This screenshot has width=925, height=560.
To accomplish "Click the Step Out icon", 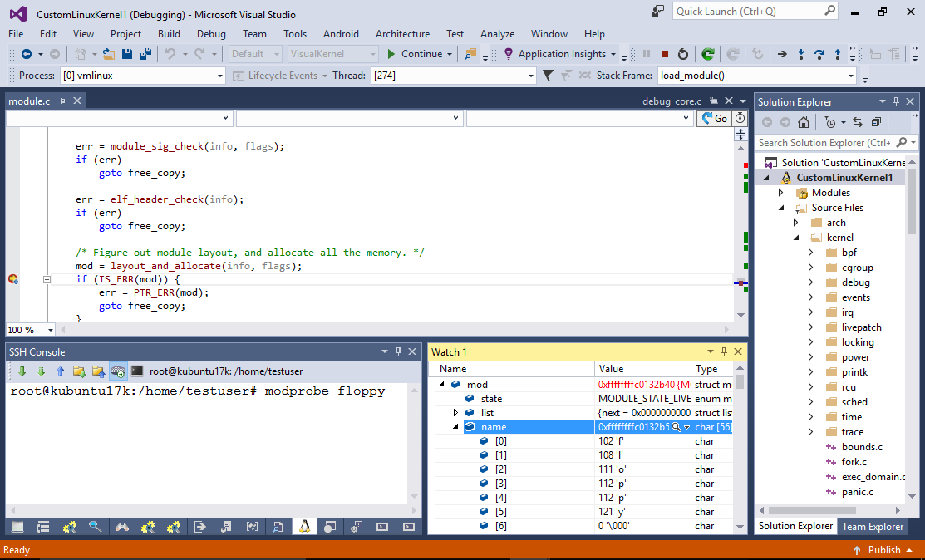I will click(x=838, y=54).
